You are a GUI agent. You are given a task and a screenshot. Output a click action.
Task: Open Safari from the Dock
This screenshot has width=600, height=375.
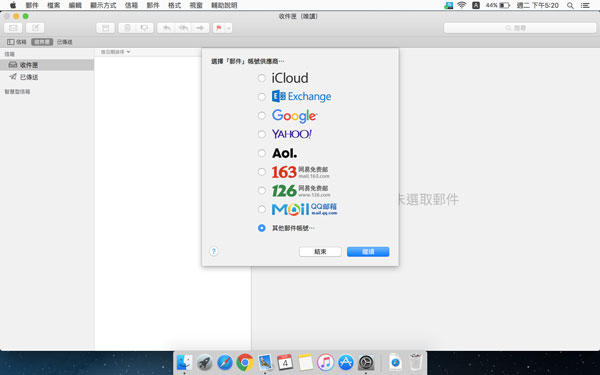pyautogui.click(x=225, y=362)
